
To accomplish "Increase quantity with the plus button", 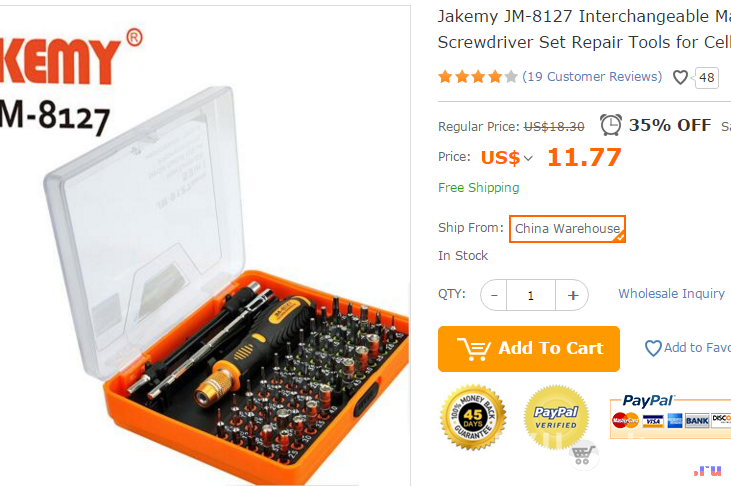I will coord(572,295).
